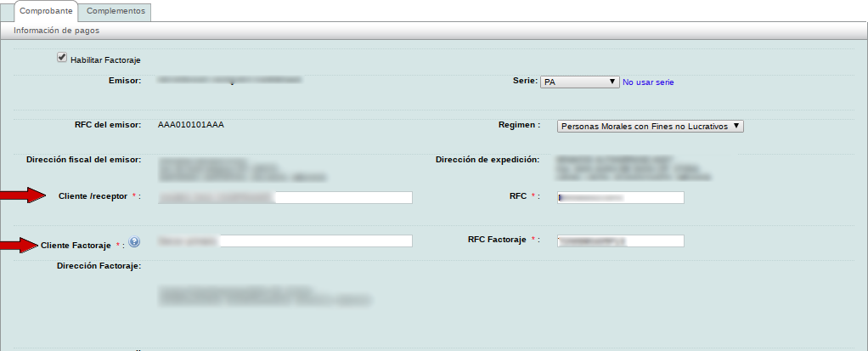This screenshot has width=868, height=351.
Task: Select the Comprobante tab
Action: click(x=44, y=12)
